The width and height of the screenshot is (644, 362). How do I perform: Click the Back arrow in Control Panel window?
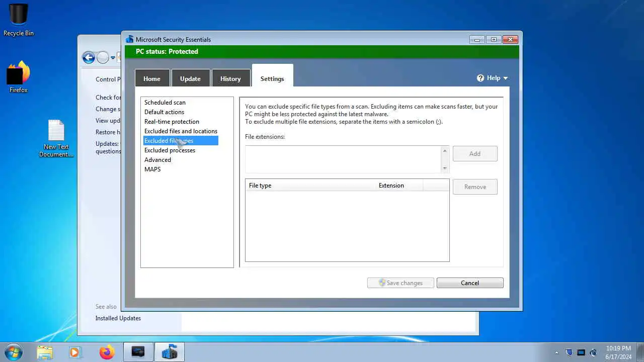(x=89, y=57)
